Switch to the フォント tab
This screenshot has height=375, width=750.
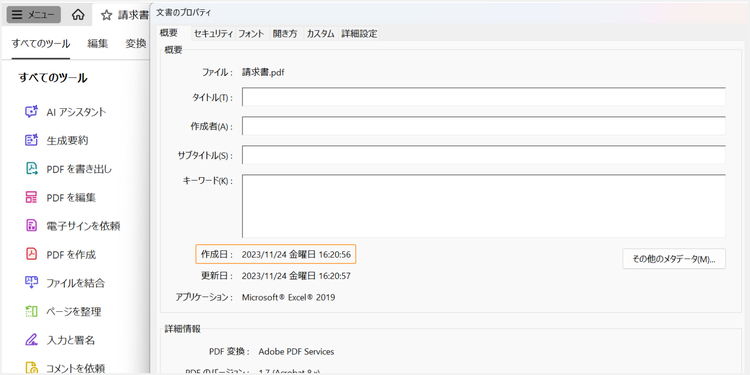pos(251,33)
